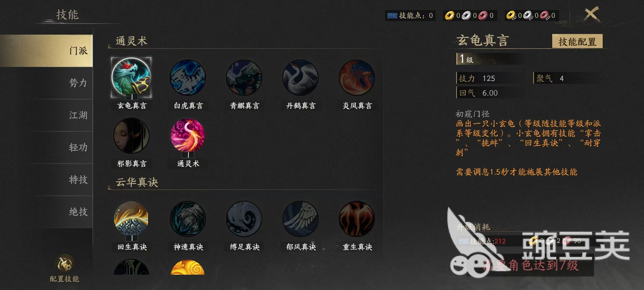Open the 配置技能 gear icon
This screenshot has width=644, height=290.
(64, 264)
